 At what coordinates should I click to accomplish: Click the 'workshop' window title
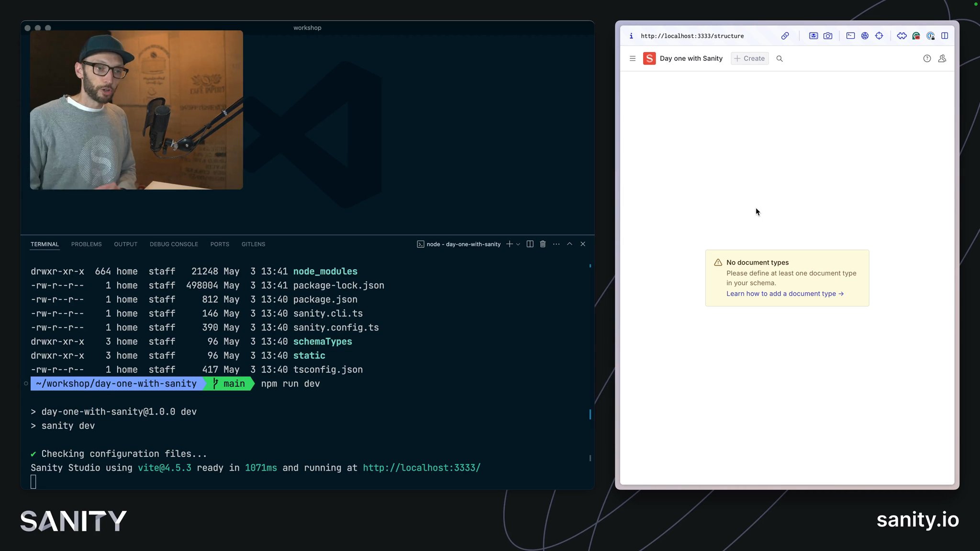307,28
